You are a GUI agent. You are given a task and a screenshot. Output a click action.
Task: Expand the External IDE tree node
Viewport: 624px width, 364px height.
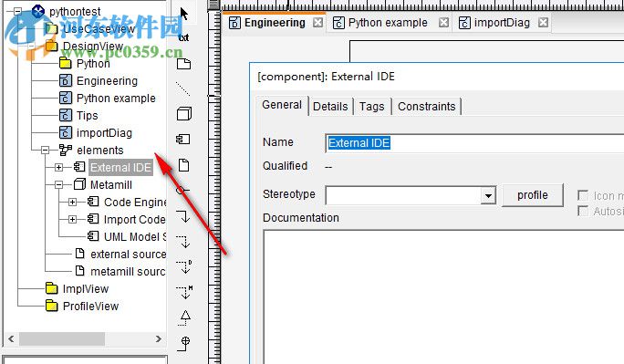click(x=58, y=167)
